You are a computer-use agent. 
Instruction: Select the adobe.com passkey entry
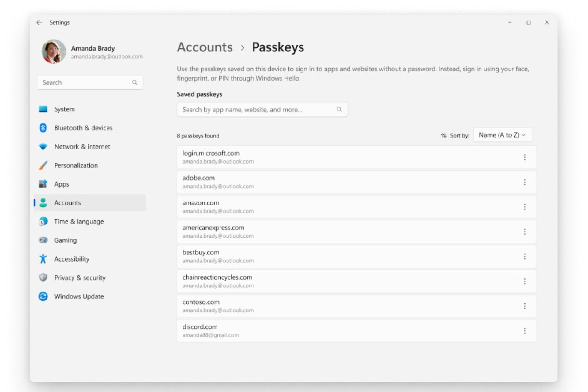[x=356, y=182]
